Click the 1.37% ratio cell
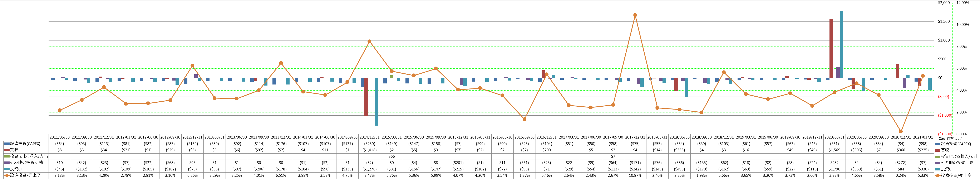This screenshot has height=179, width=980. [524, 176]
